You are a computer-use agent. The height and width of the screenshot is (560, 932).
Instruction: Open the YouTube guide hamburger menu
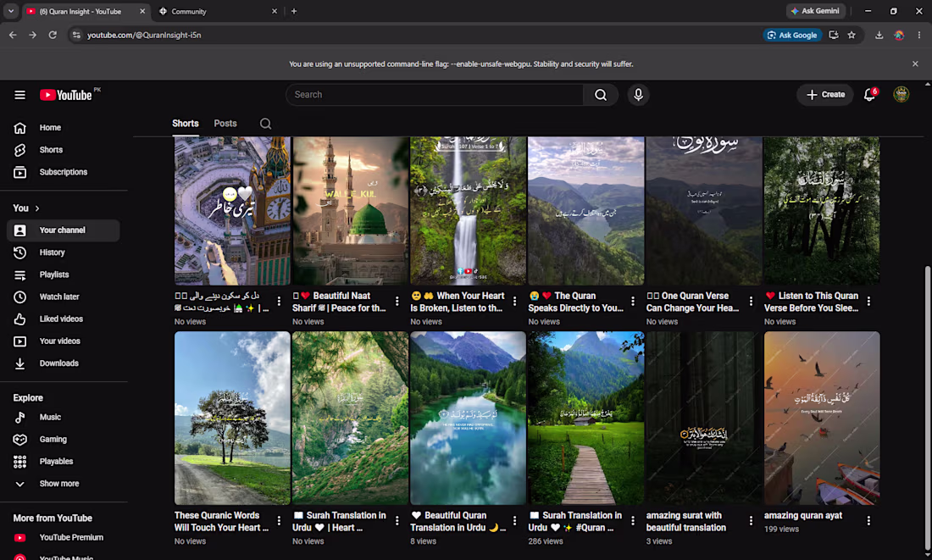point(19,95)
